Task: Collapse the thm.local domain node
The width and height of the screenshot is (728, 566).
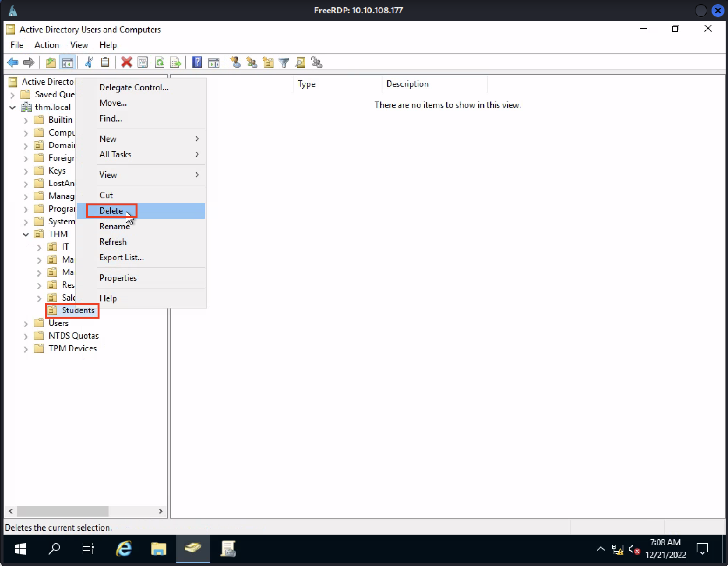Action: tap(12, 107)
